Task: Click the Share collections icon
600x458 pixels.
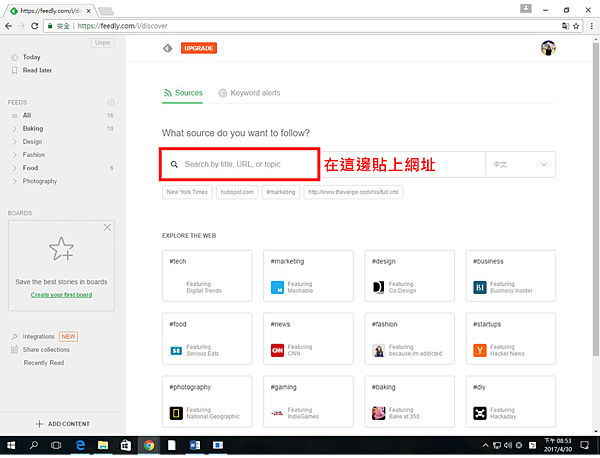Action: 15,350
